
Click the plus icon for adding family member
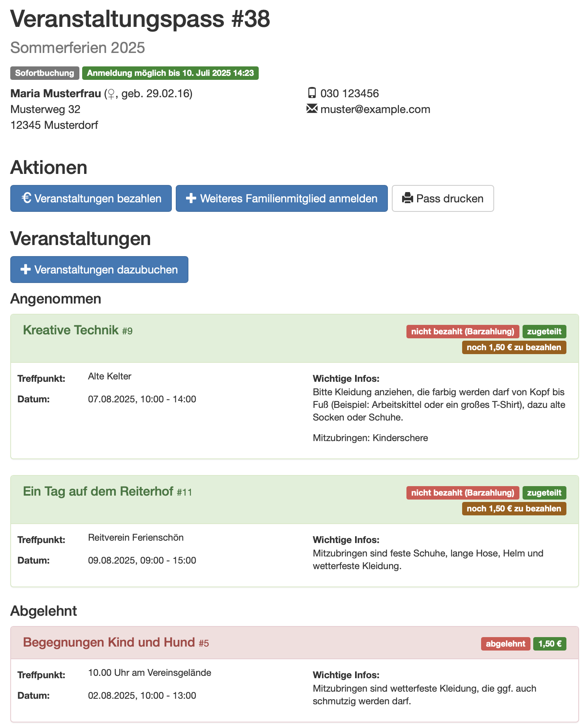click(191, 198)
